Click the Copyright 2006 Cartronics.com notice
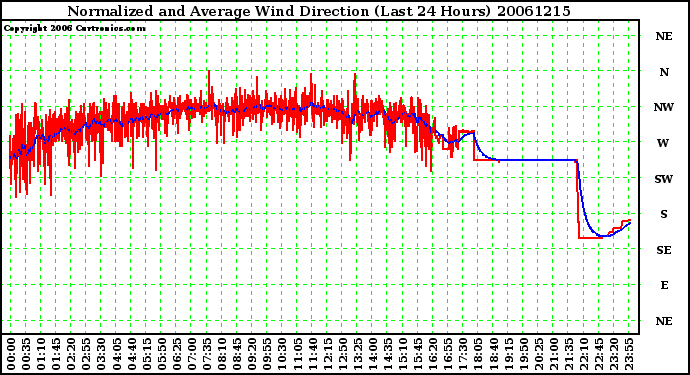This screenshot has width=690, height=375. [75, 29]
